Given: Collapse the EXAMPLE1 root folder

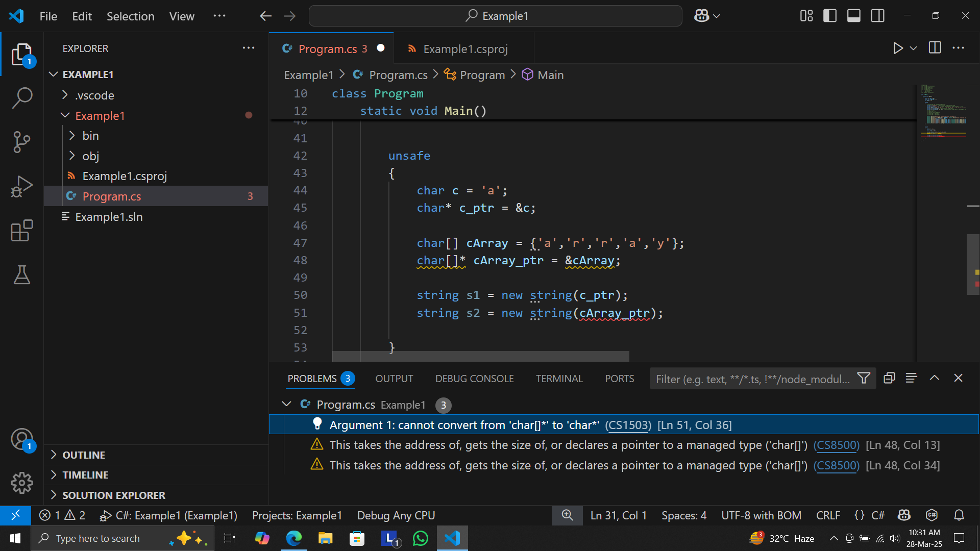Looking at the screenshot, I should pyautogui.click(x=53, y=74).
